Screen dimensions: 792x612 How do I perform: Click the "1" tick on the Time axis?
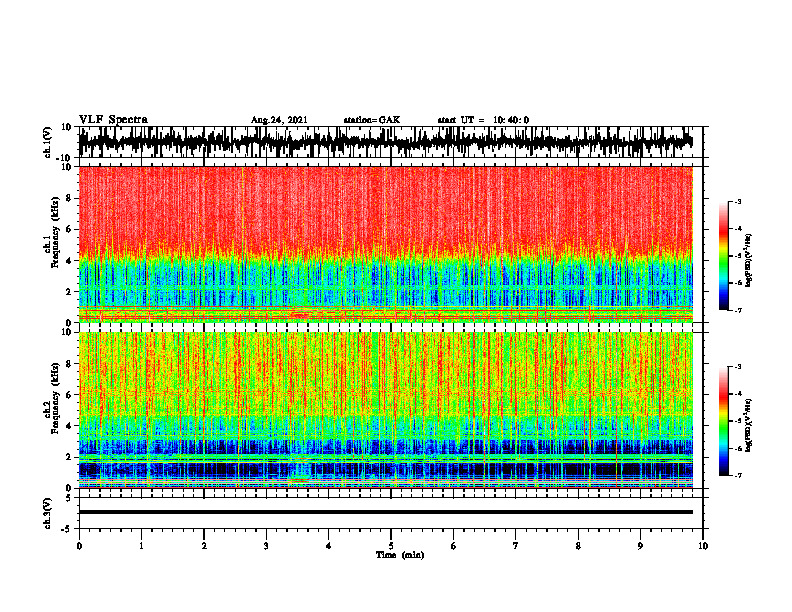(141, 546)
